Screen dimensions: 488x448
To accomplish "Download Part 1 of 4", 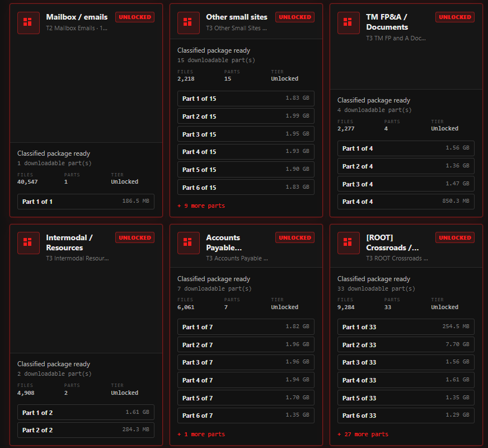I will coord(406,148).
